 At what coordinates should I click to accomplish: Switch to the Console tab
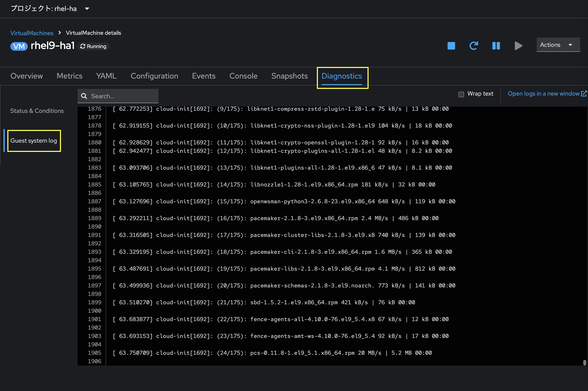point(243,76)
